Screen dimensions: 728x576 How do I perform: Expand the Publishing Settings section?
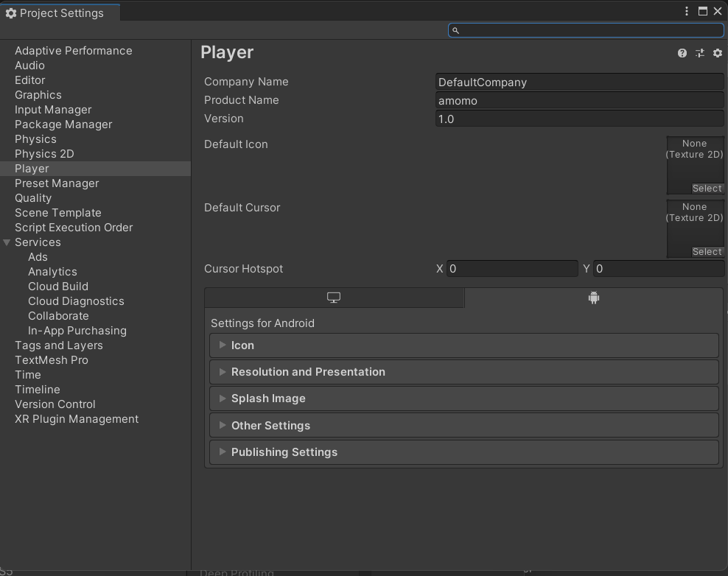point(463,452)
